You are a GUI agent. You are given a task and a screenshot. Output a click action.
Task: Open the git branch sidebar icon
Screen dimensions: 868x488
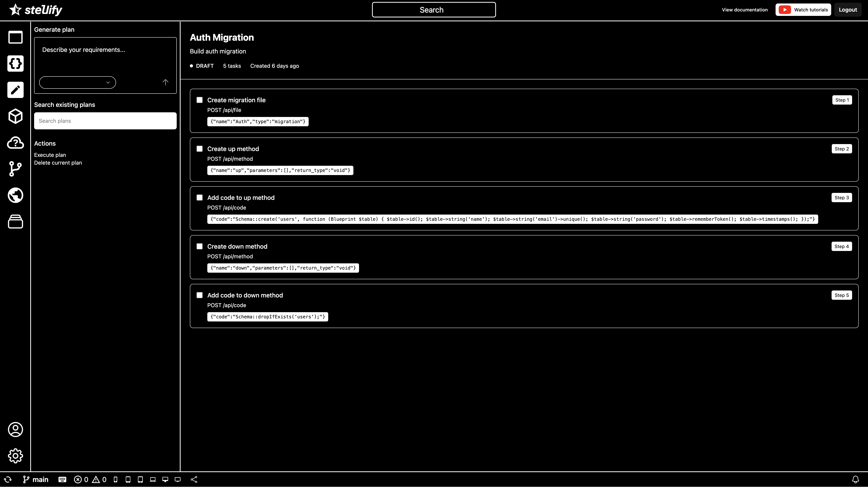coord(15,169)
